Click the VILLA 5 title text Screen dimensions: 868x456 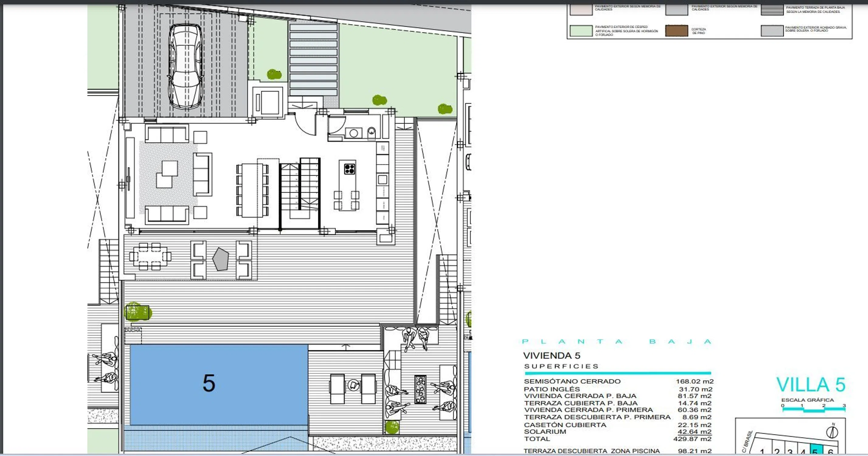coord(811,385)
